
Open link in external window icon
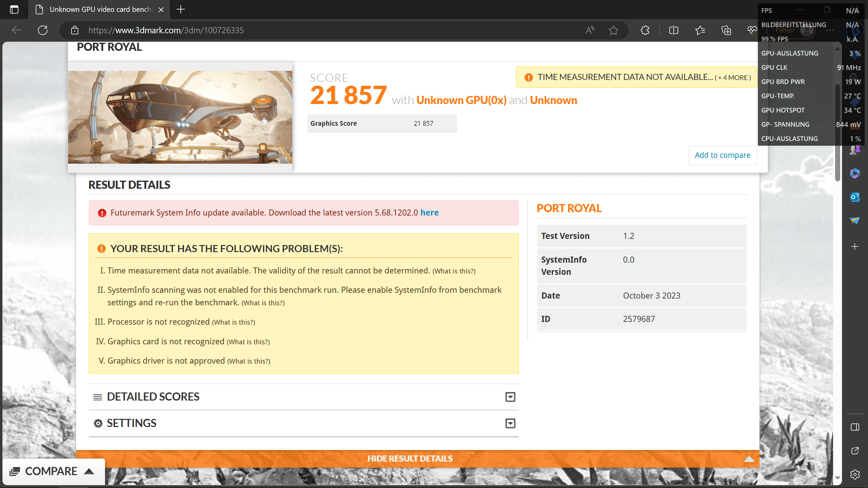point(855,451)
